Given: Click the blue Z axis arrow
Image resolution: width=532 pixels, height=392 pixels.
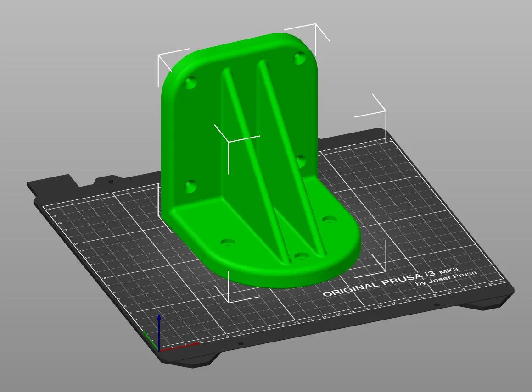Looking at the screenshot, I should tap(159, 331).
